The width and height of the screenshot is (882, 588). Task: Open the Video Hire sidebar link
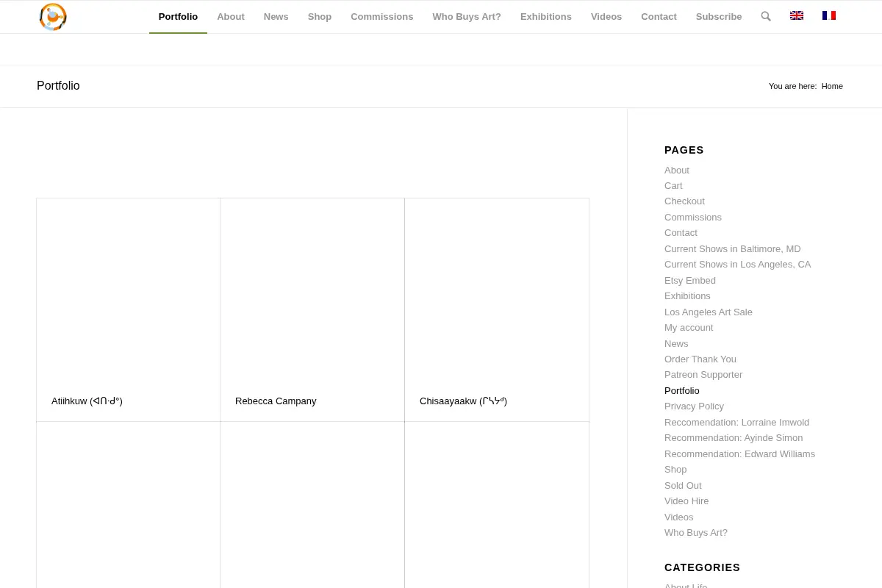686,501
